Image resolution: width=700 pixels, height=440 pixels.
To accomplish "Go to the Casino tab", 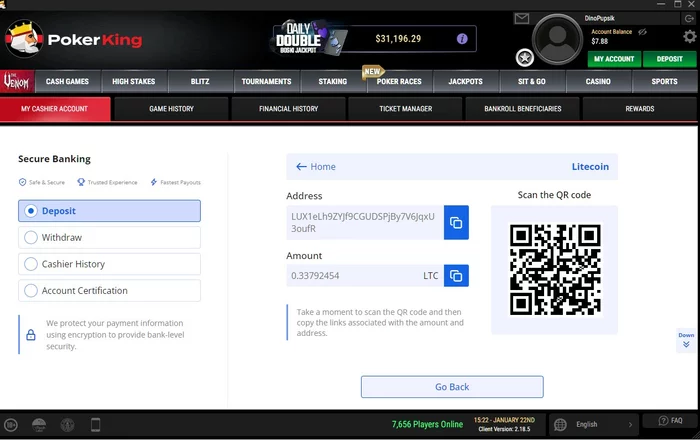I will 598,82.
